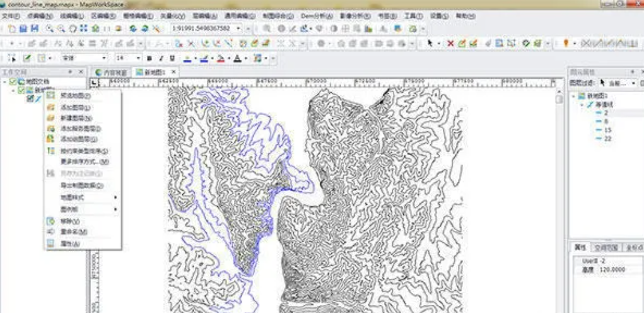Choose 添加图层 from the context menu
Screen dimensions: 644x313
pos(74,107)
